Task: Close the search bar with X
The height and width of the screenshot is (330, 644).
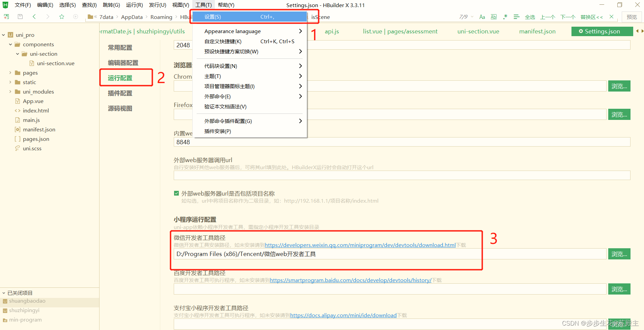Action: click(x=611, y=17)
